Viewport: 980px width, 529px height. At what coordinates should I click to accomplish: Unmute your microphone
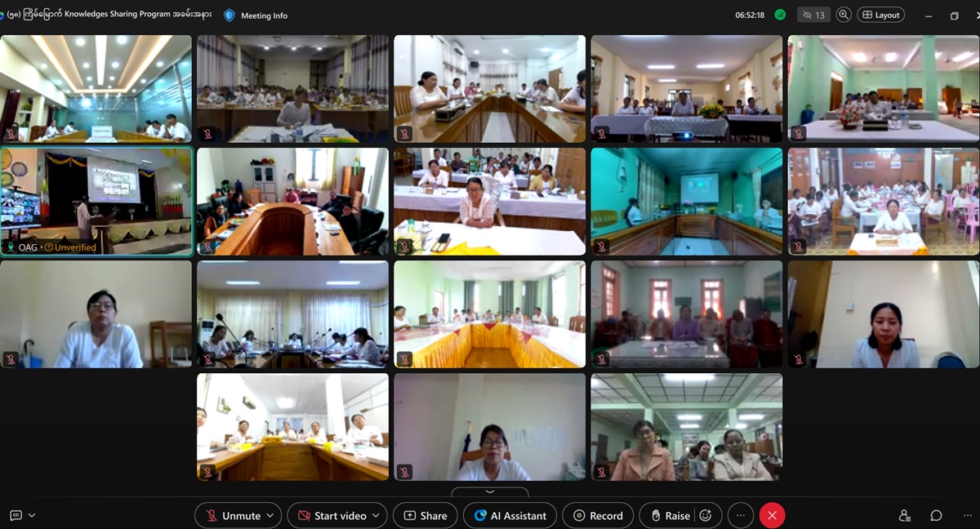(x=233, y=515)
